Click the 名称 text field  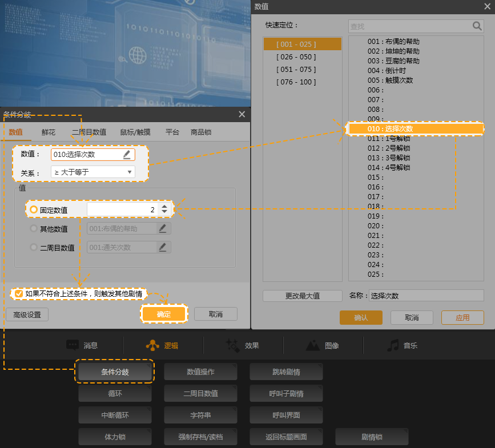coord(425,296)
